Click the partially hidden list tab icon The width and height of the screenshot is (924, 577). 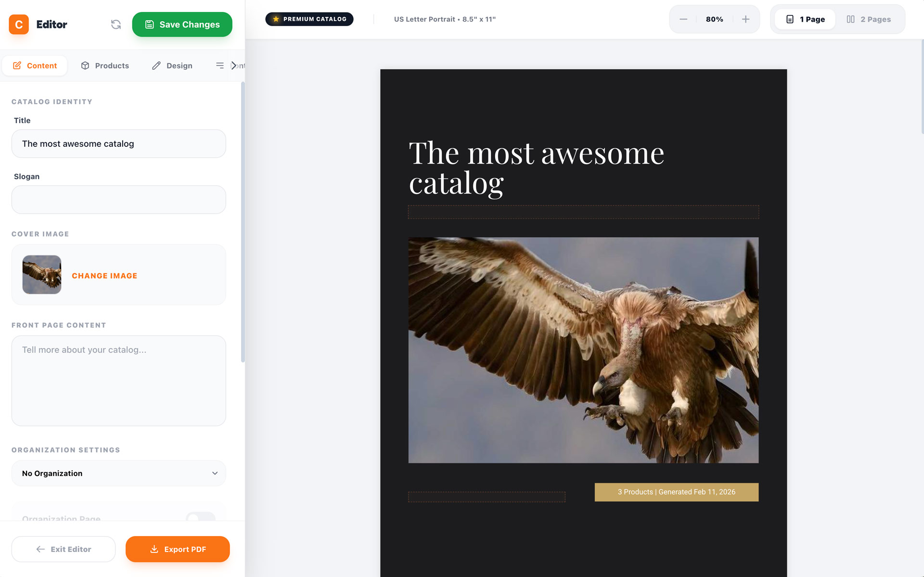click(220, 65)
